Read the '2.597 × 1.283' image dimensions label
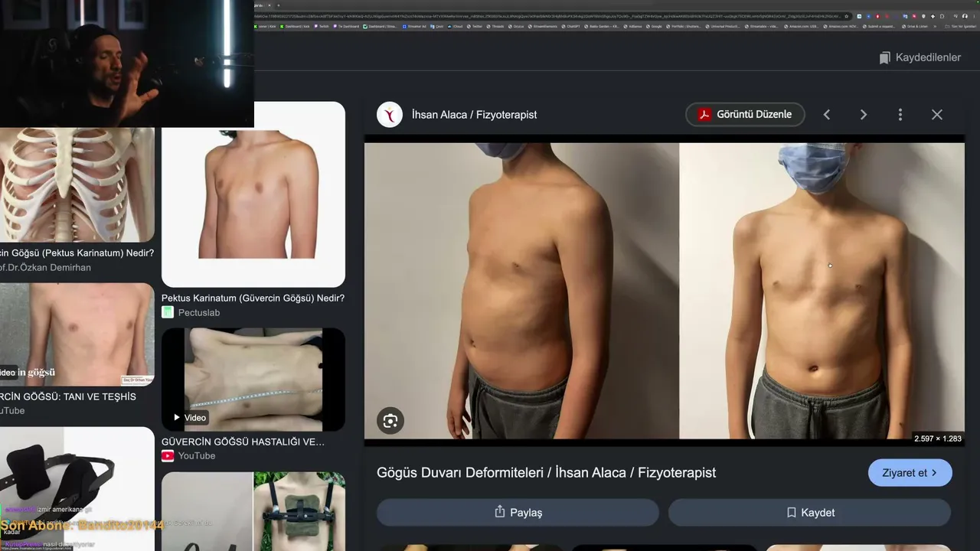Screen dimensions: 980x551 coord(938,439)
